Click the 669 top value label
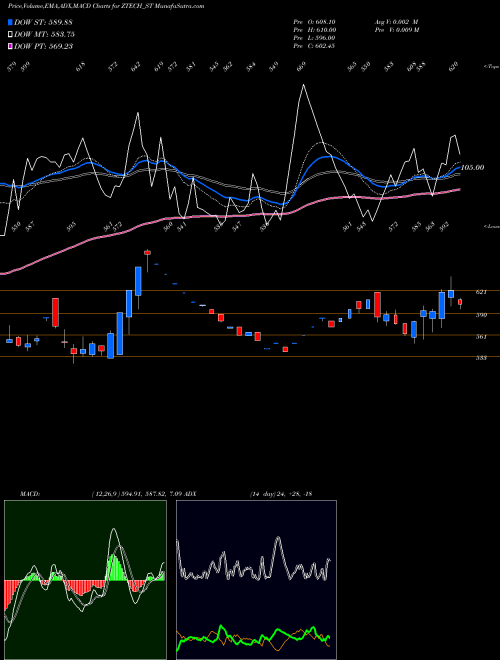 tap(301, 67)
